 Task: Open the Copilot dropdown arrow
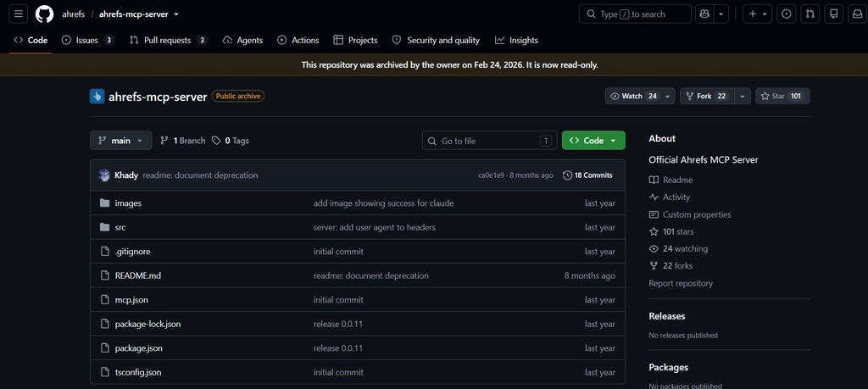[721, 14]
